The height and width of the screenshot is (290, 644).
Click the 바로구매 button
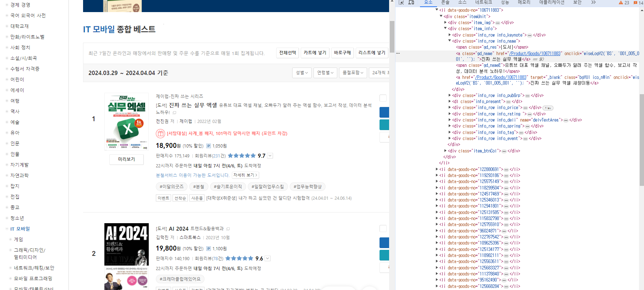343,53
